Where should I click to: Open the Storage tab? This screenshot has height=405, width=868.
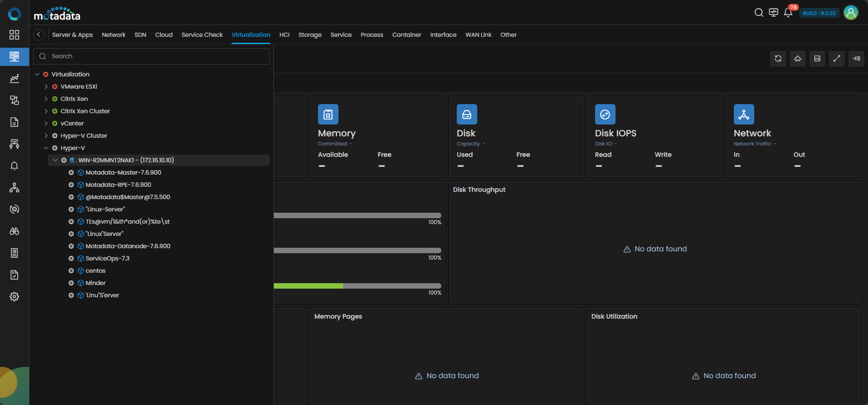[x=310, y=35]
